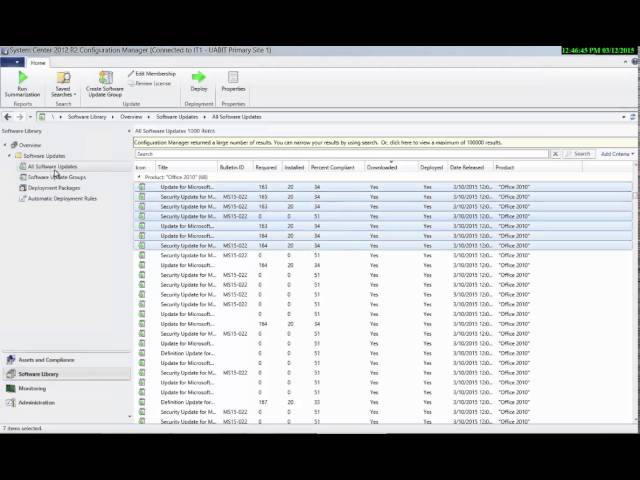Sort by Downloaded column header
Image resolution: width=640 pixels, height=480 pixels.
click(x=391, y=167)
